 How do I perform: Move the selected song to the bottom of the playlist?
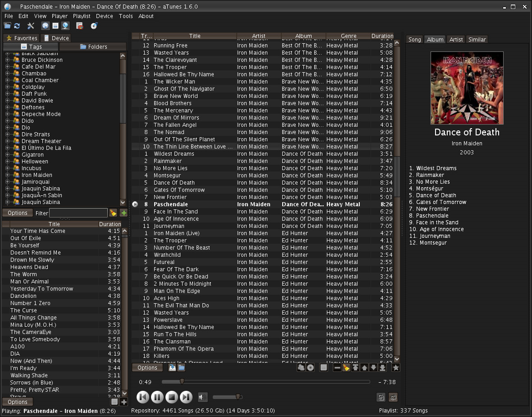pos(382,367)
